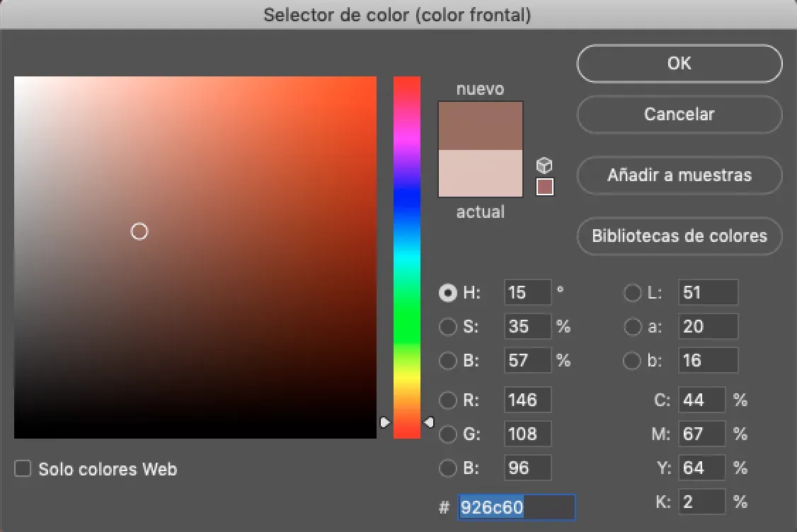The image size is (797, 532).
Task: Select the R red radio button
Action: (448, 400)
